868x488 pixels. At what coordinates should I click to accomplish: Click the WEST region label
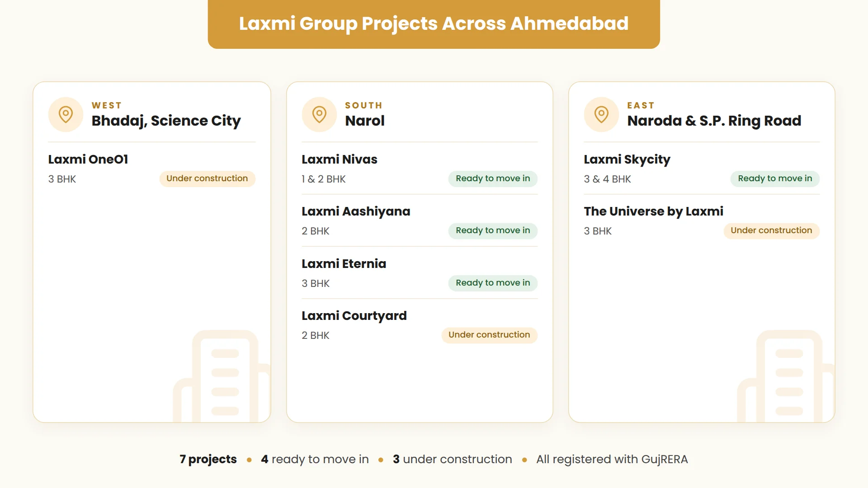click(x=107, y=105)
